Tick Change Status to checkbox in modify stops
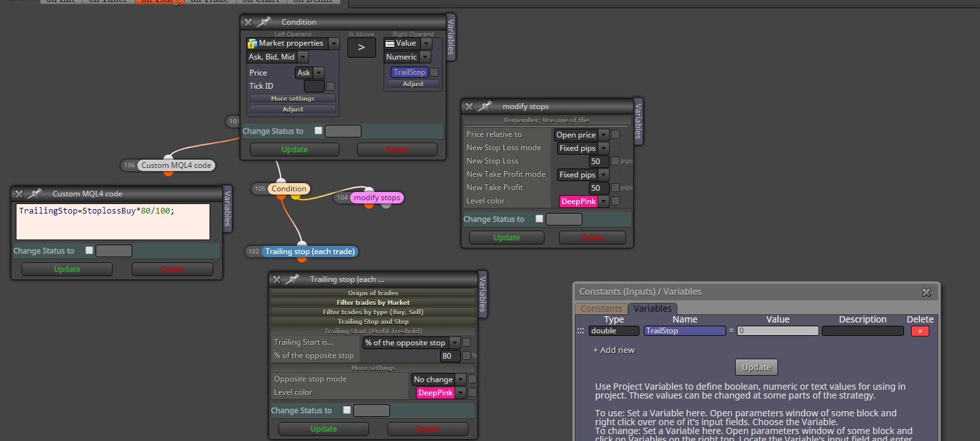The image size is (980, 441). click(539, 219)
